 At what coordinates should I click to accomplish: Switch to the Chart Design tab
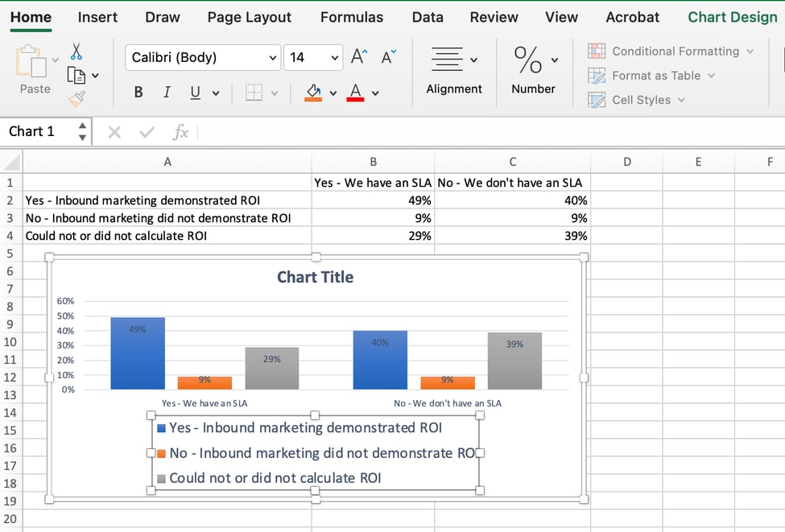pos(731,17)
